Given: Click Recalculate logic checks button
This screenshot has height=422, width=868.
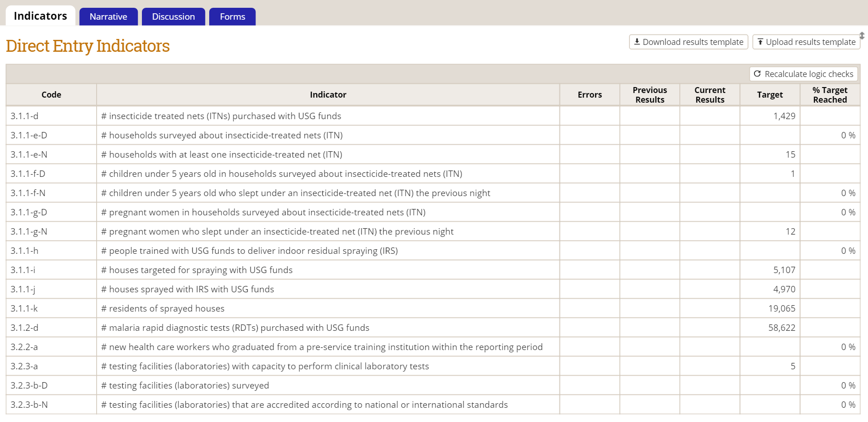Looking at the screenshot, I should point(803,74).
